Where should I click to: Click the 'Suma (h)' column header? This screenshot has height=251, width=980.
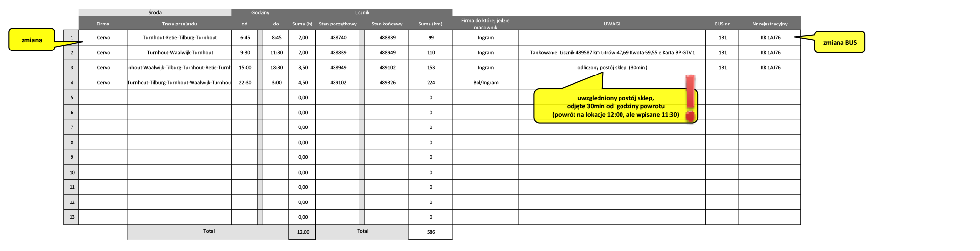(302, 24)
